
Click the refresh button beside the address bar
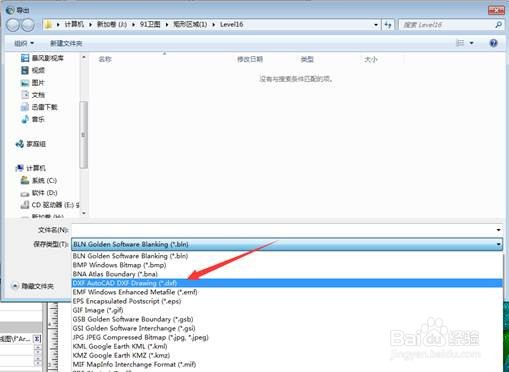pos(388,25)
